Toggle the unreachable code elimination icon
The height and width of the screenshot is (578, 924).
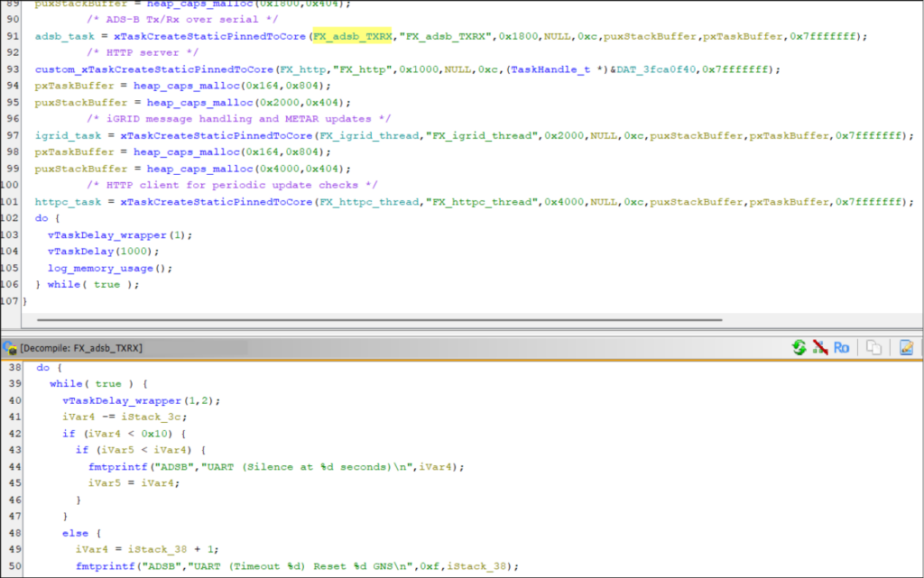[820, 347]
